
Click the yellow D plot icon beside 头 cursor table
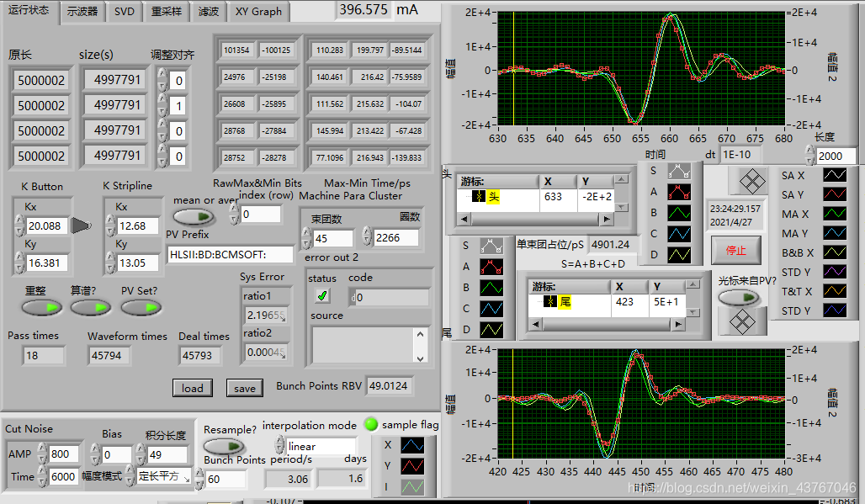(x=679, y=255)
